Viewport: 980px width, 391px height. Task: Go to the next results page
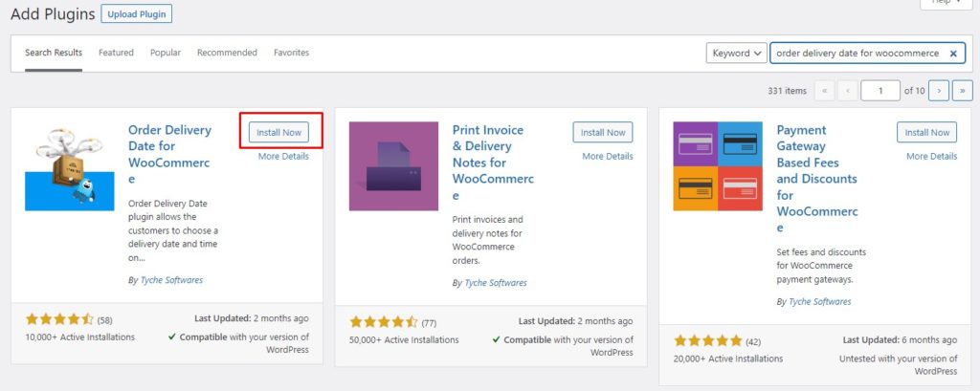click(x=939, y=91)
